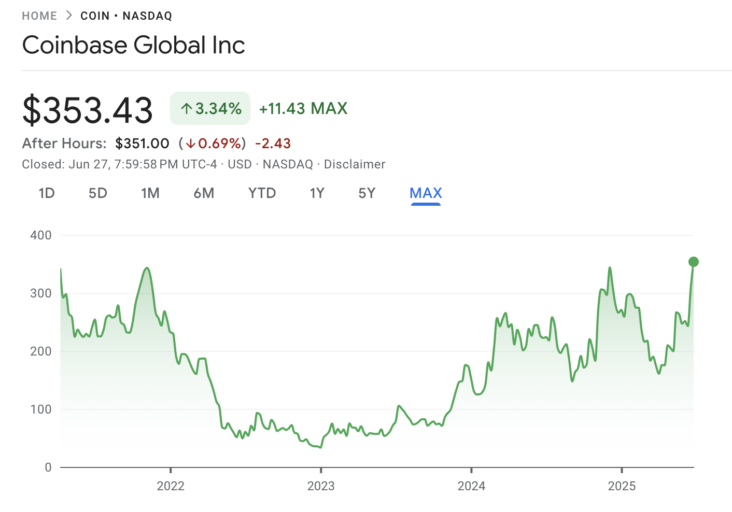The width and height of the screenshot is (732, 512).
Task: Click the $353.43 stock price
Action: click(88, 109)
